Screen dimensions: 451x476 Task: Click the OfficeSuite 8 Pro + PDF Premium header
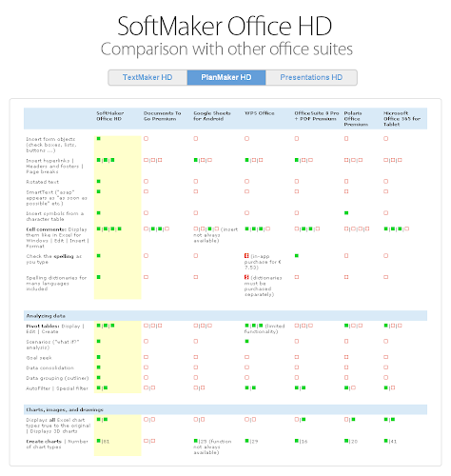click(317, 116)
